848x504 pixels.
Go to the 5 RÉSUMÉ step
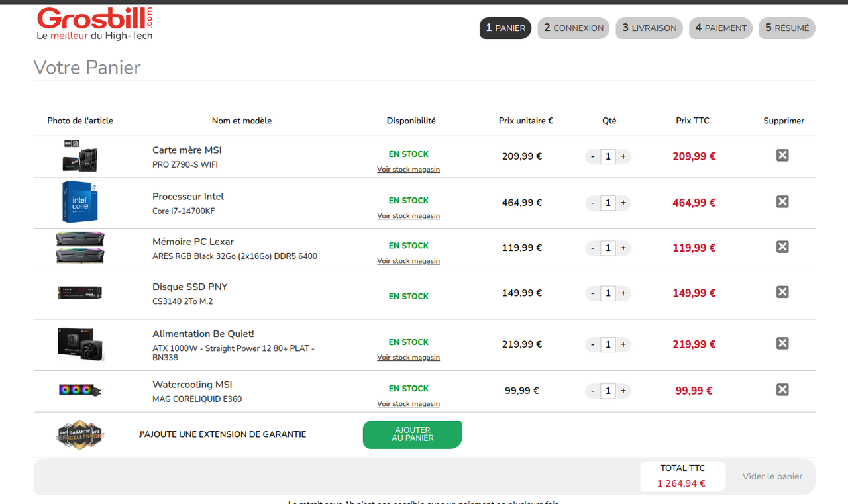coord(787,28)
